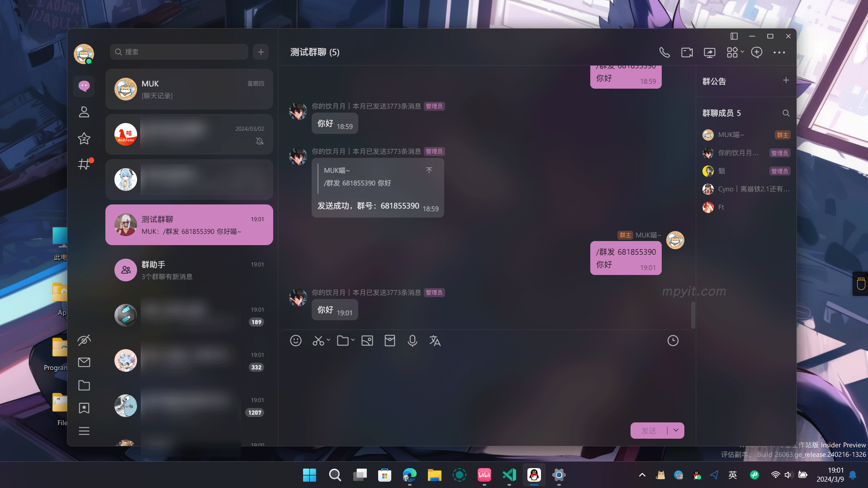Switch to the messages sidebar tab
Image resolution: width=868 pixels, height=488 pixels.
[84, 86]
